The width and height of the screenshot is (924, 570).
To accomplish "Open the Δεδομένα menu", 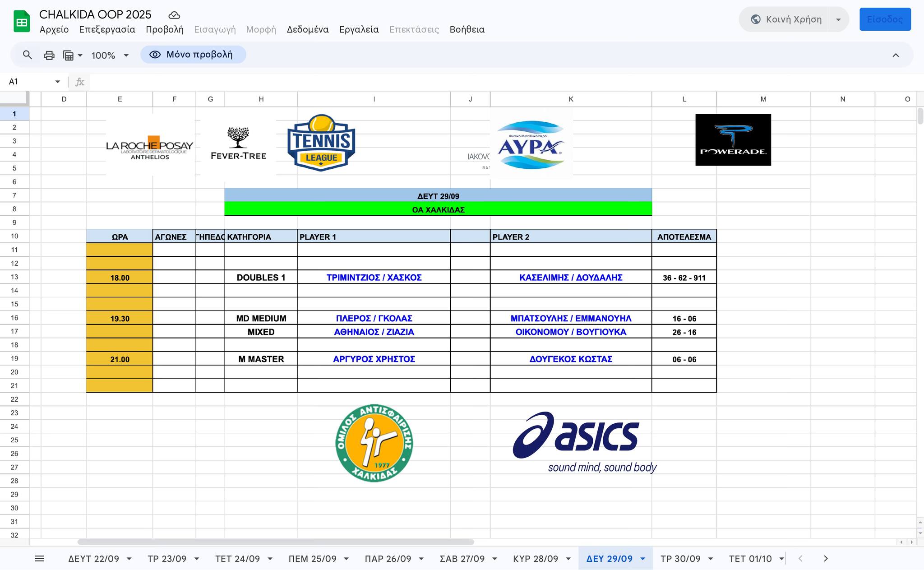I will coord(307,29).
